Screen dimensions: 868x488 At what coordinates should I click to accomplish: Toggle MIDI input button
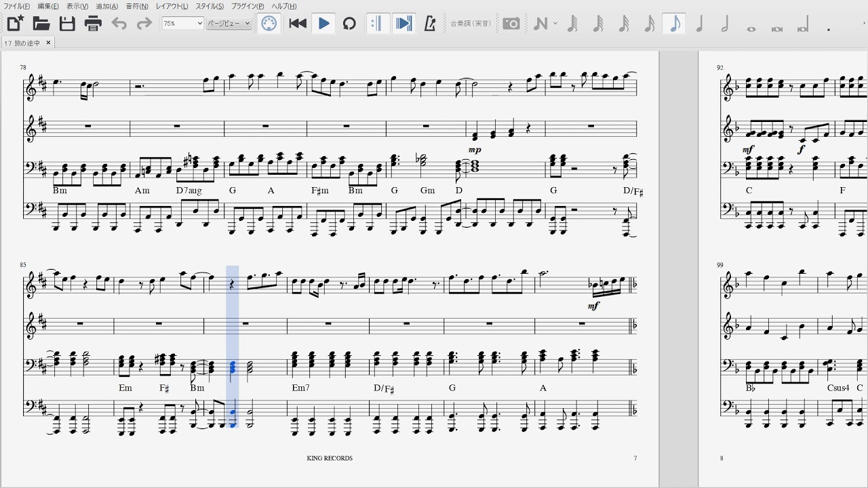269,24
